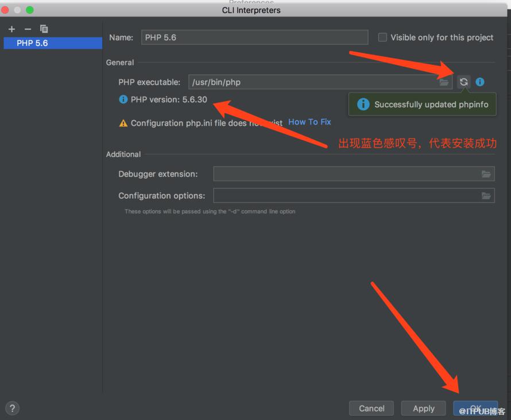Confirm with the OK button

pos(475,409)
